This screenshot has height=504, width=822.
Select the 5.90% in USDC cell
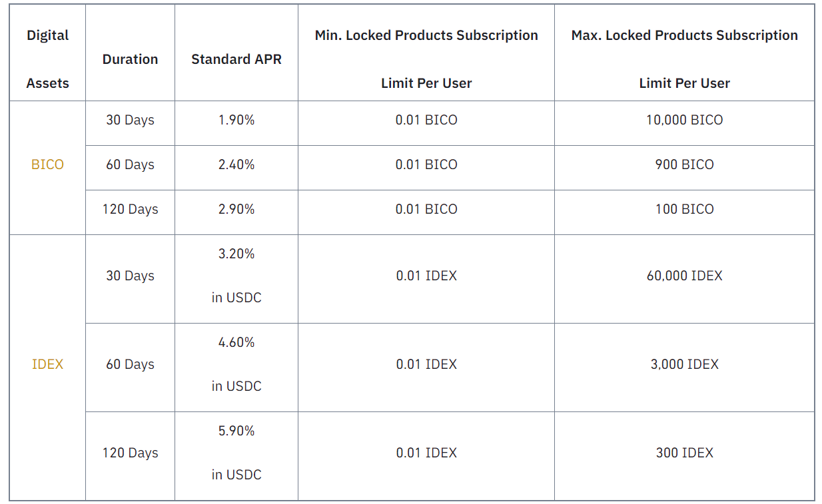pos(236,453)
